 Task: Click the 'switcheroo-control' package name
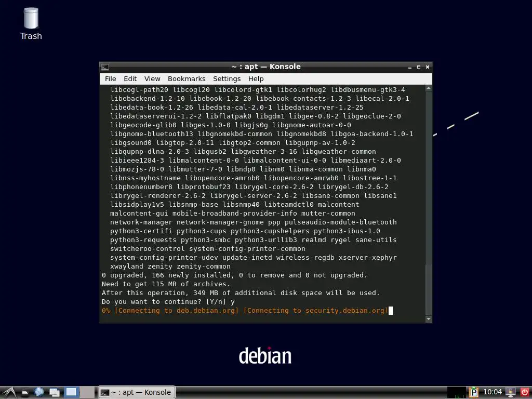tap(147, 249)
